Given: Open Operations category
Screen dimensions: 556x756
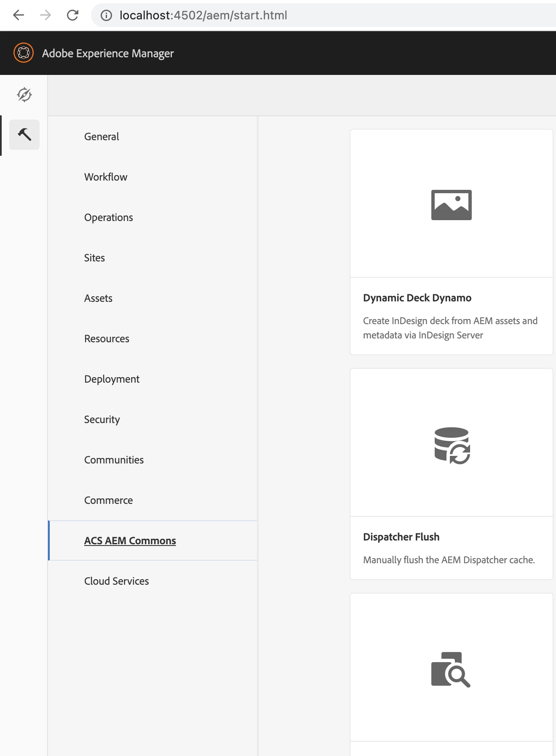Looking at the screenshot, I should click(109, 217).
